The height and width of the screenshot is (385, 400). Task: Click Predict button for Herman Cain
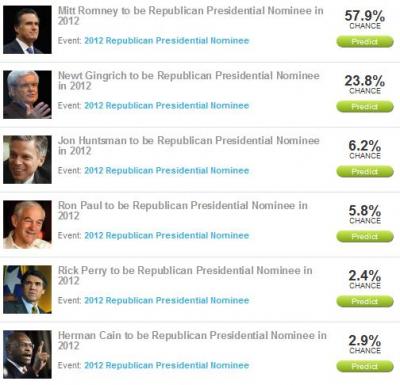pyautogui.click(x=365, y=366)
